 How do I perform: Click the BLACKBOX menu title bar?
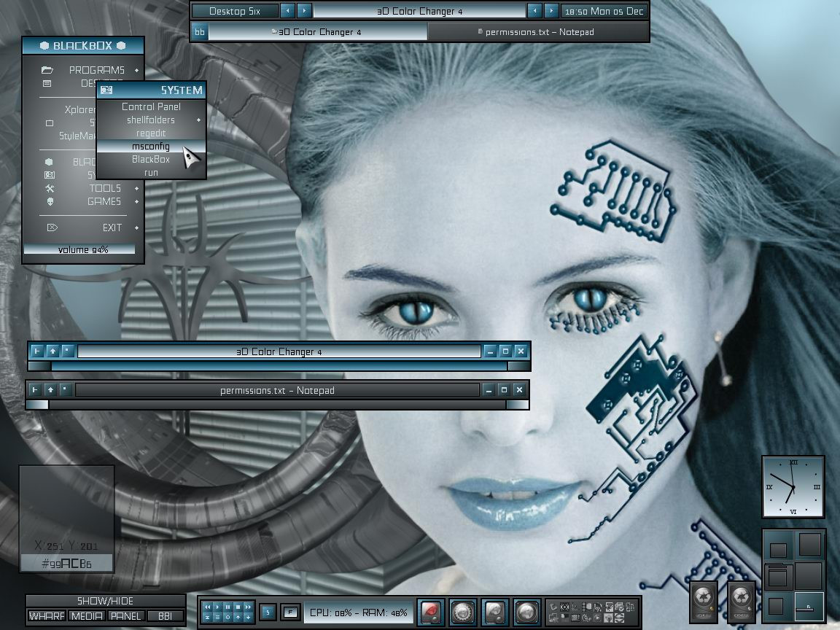(x=83, y=45)
